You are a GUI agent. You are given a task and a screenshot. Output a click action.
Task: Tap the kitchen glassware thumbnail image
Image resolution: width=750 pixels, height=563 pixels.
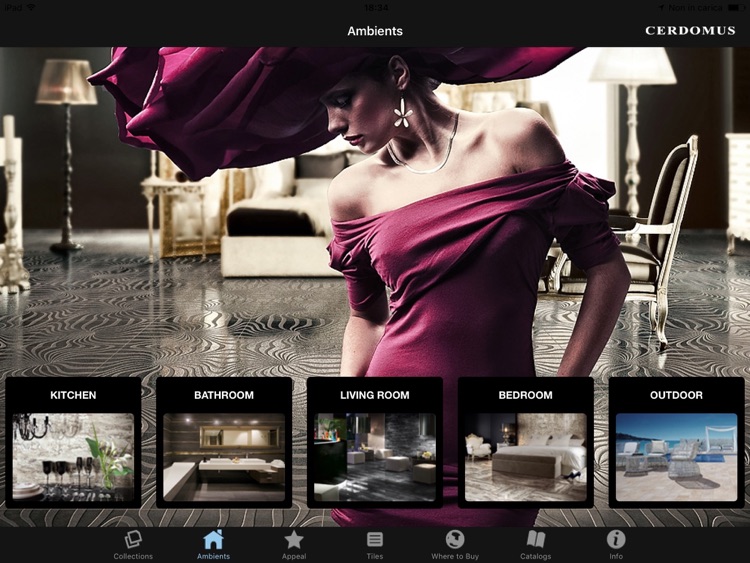coord(73,457)
